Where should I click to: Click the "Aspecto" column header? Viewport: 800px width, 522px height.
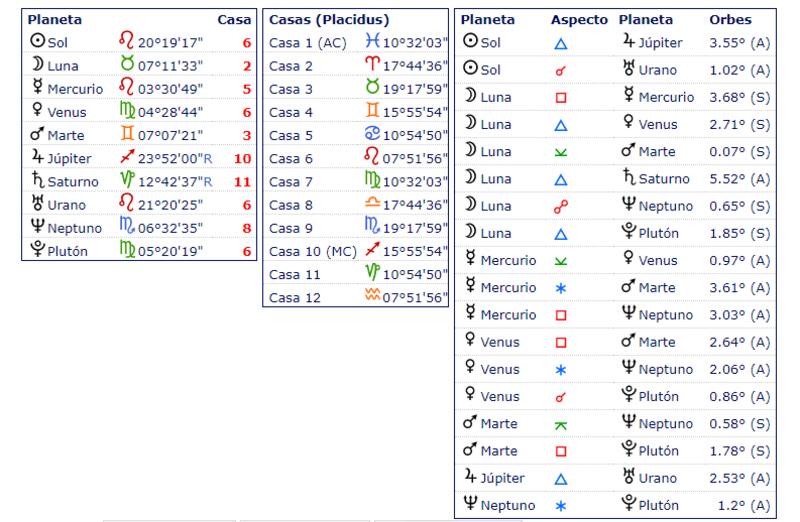(579, 19)
